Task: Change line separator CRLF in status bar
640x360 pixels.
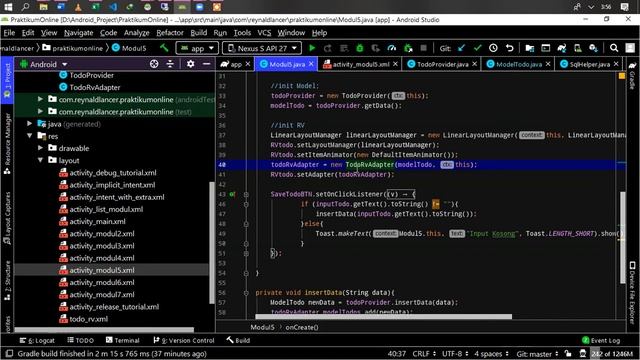Action: click(424, 353)
